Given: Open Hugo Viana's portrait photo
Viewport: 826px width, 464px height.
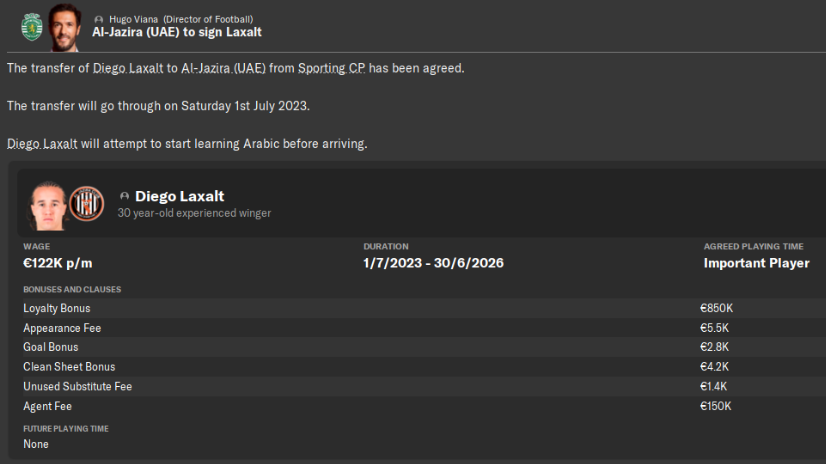Looking at the screenshot, I should pyautogui.click(x=63, y=28).
